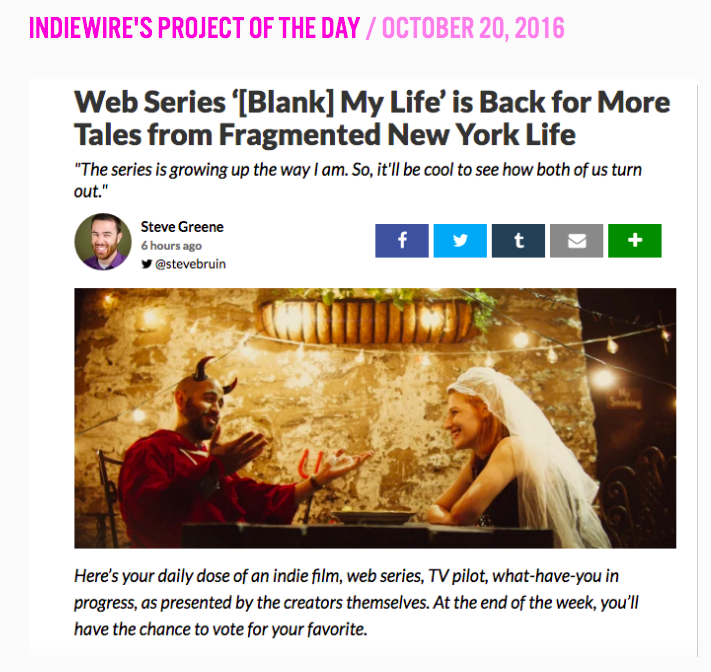Image resolution: width=711 pixels, height=672 pixels.
Task: Click the October 20, 2016 date
Action: (x=473, y=28)
